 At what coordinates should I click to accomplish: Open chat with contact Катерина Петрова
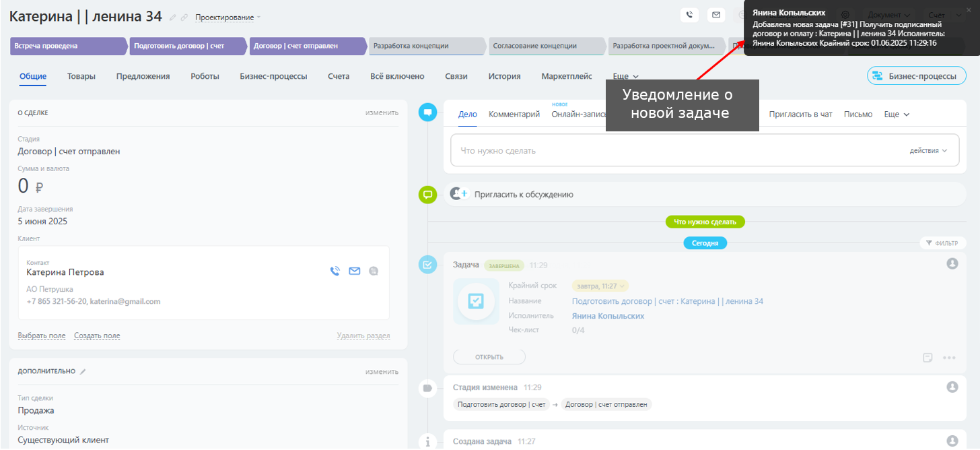tap(374, 271)
